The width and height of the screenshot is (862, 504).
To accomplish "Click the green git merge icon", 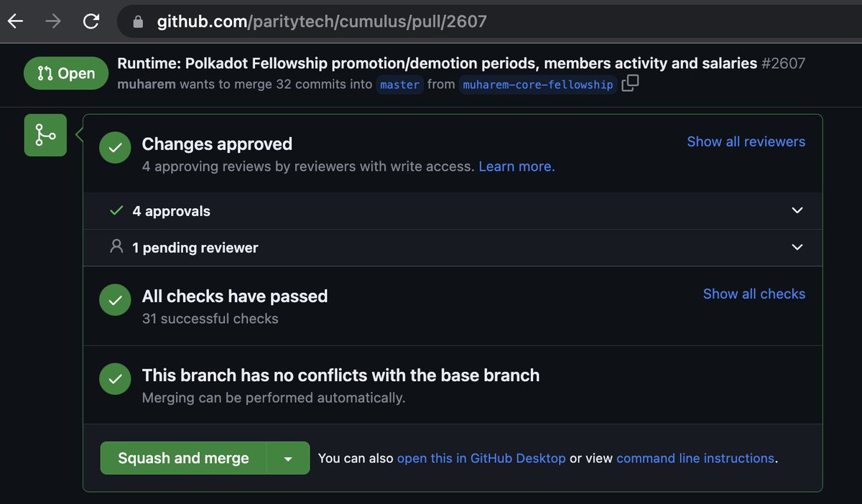I will click(45, 135).
